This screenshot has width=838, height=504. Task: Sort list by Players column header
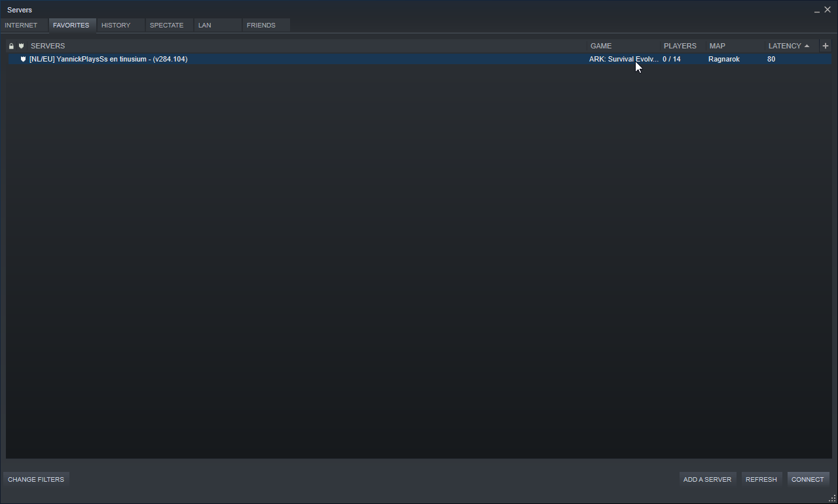(680, 46)
